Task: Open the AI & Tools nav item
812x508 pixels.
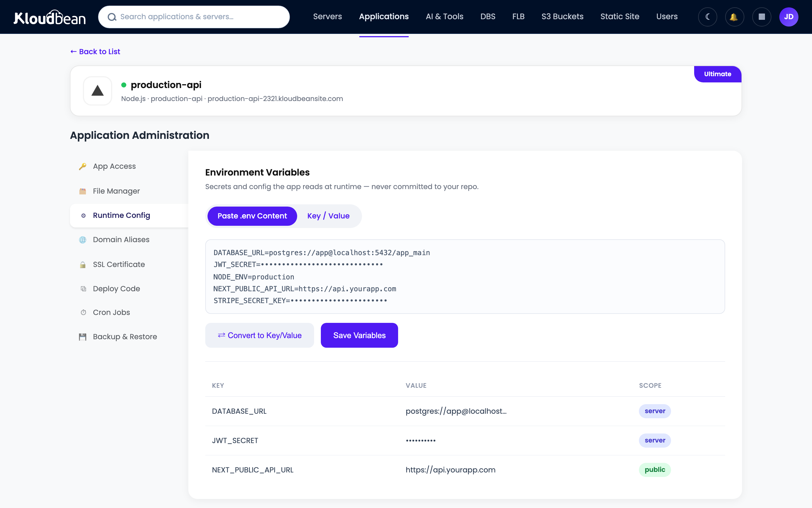Action: click(x=444, y=16)
